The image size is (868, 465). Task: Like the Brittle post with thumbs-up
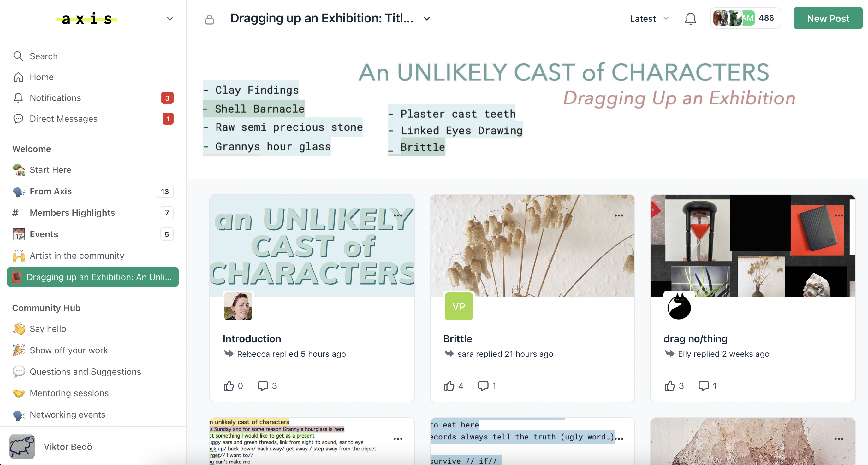tap(449, 386)
